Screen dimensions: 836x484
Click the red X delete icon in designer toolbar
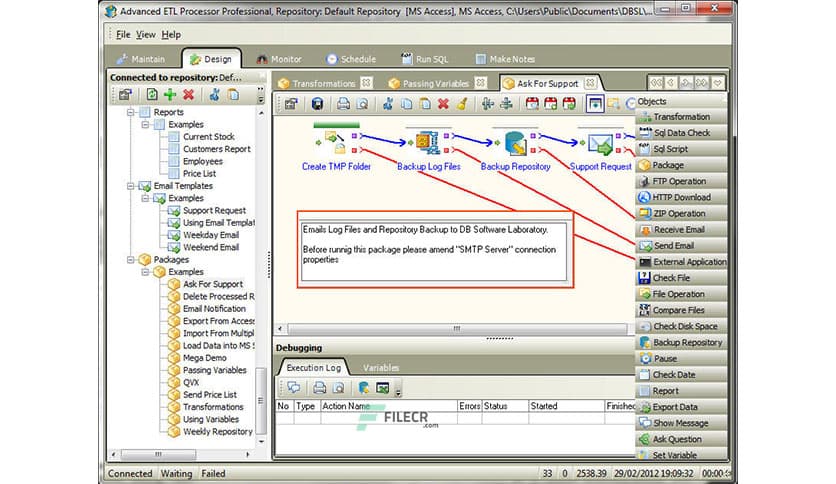443,104
